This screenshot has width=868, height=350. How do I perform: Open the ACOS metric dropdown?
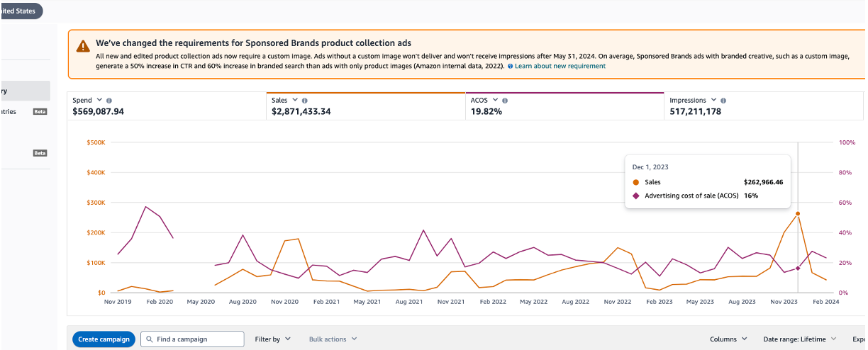coord(495,101)
